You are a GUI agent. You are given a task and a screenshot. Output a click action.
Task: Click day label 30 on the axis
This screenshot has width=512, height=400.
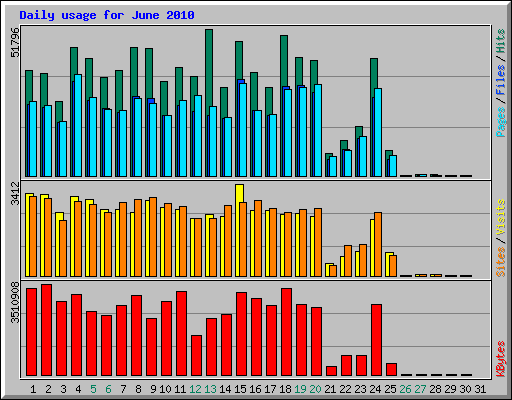[465, 389]
